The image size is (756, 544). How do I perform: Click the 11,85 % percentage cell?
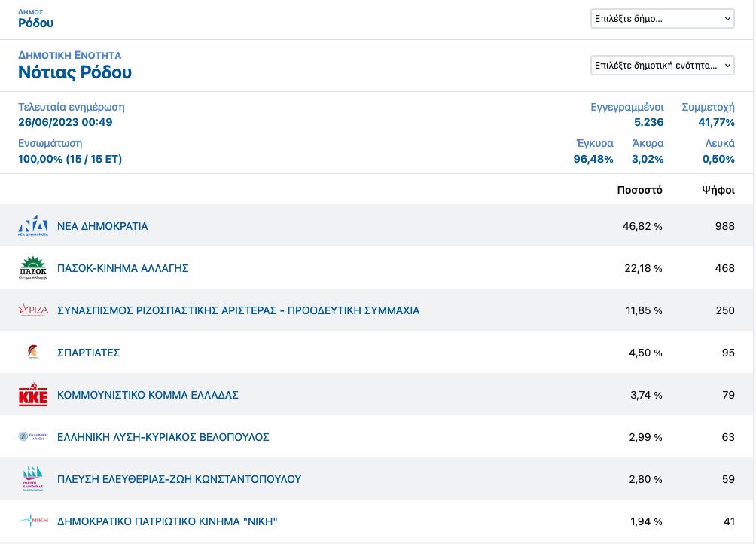[x=644, y=310]
